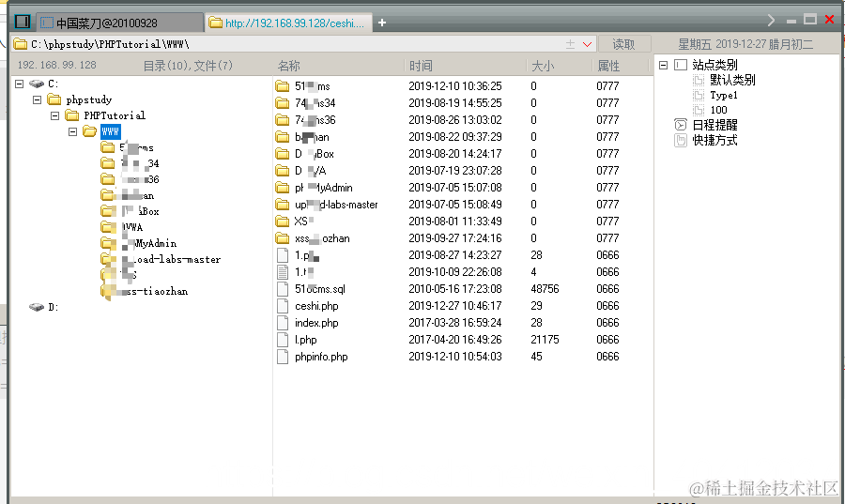
Task: Collapse the WWW folder node
Action: (x=72, y=132)
